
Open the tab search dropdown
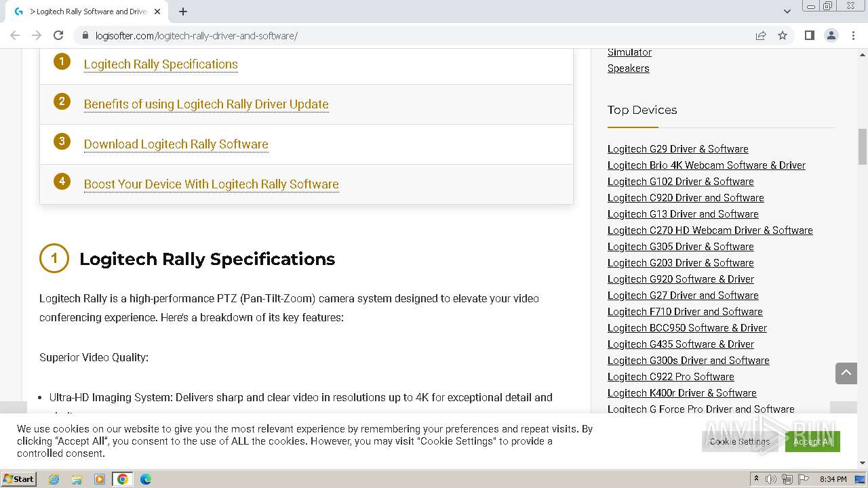point(787,12)
